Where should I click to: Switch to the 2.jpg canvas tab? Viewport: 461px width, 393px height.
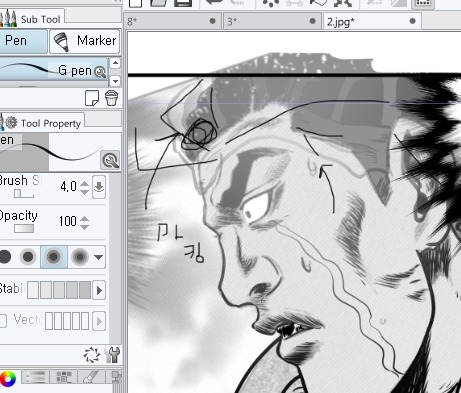(x=372, y=22)
